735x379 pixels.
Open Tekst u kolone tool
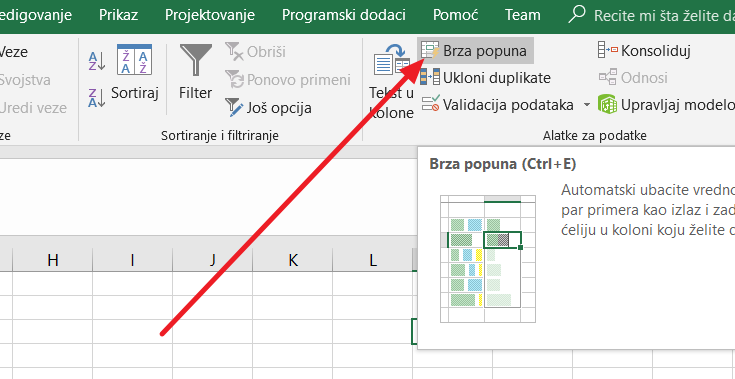[x=391, y=82]
